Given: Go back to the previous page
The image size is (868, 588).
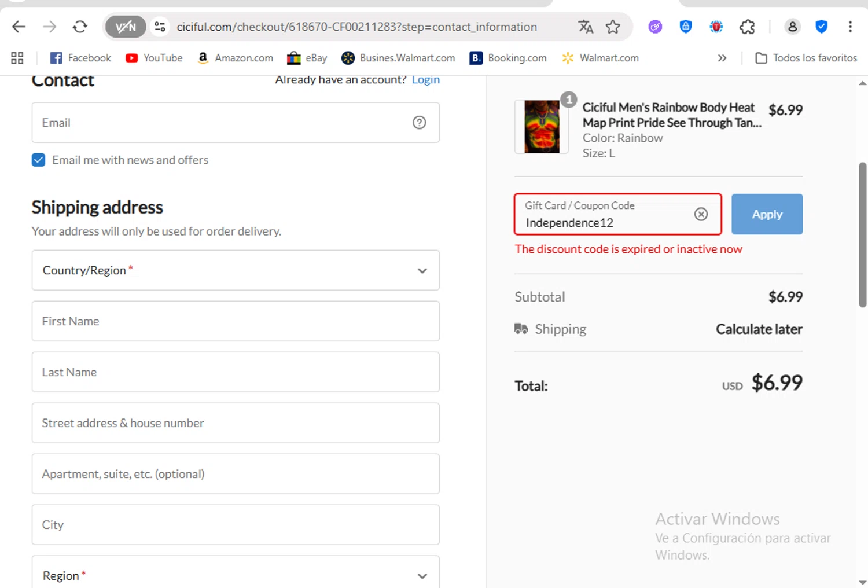Looking at the screenshot, I should (19, 27).
